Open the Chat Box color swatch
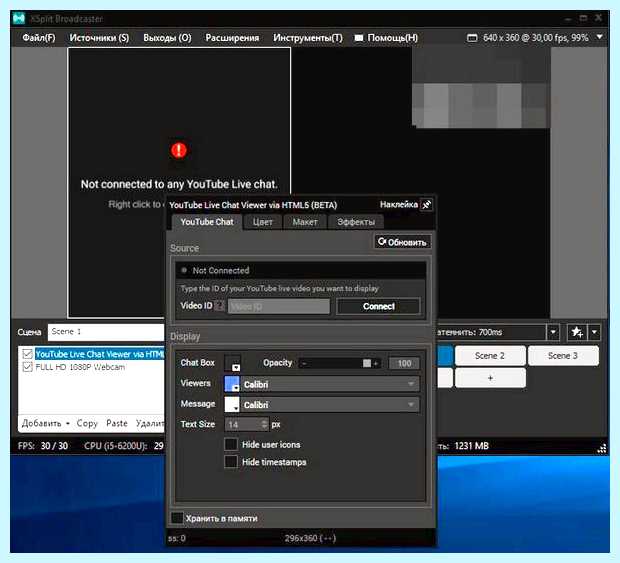This screenshot has width=620, height=563. (232, 363)
